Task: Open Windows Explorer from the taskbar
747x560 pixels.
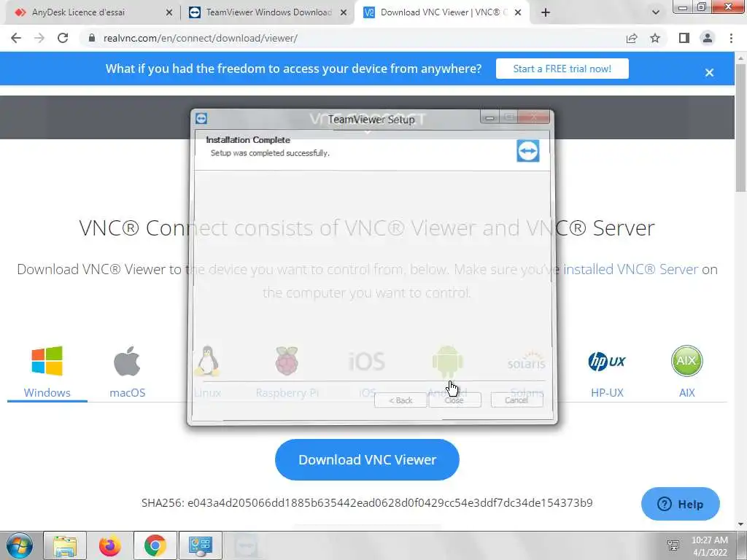Action: tap(65, 545)
